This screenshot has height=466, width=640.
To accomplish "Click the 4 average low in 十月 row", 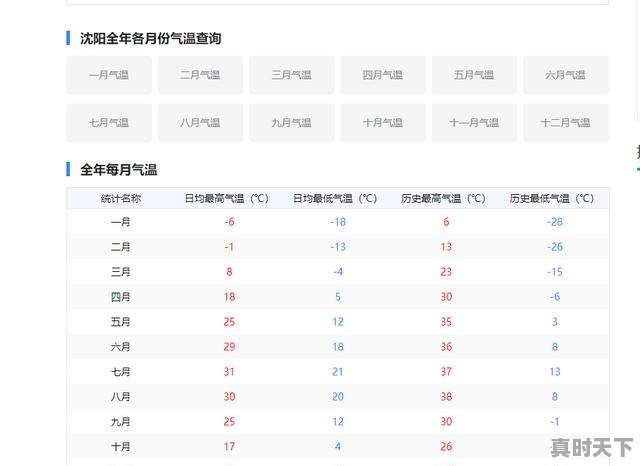I will tap(338, 446).
